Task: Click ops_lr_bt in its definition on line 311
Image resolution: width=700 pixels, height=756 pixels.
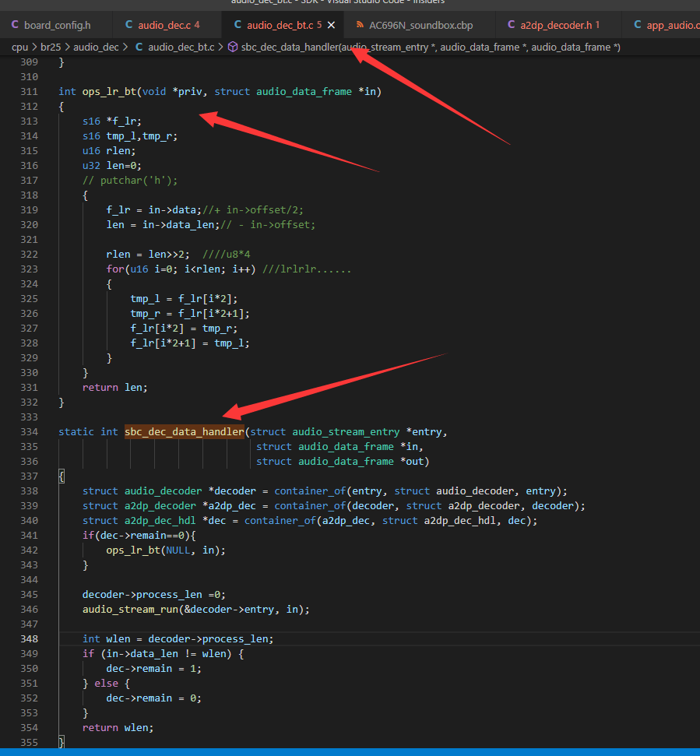Action: (110, 92)
